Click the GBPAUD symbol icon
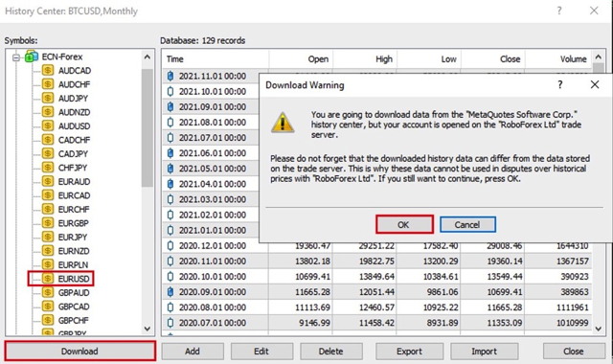The width and height of the screenshot is (613, 364). 48,292
